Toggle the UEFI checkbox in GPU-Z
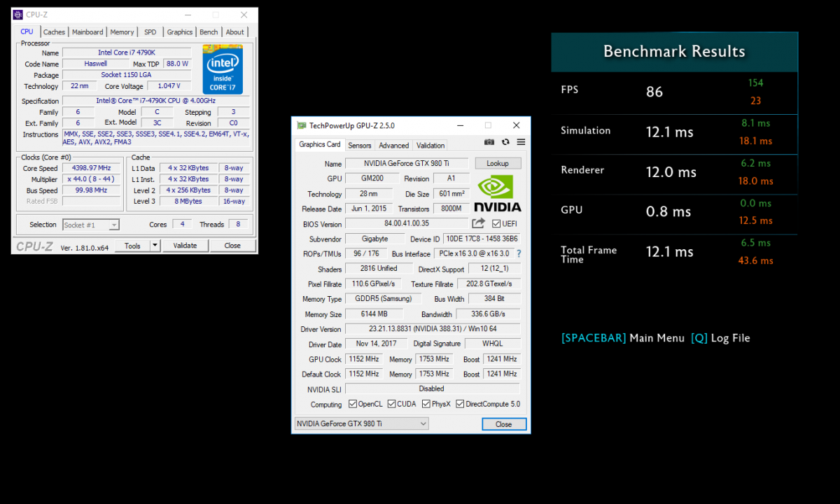840x504 pixels. click(x=496, y=224)
